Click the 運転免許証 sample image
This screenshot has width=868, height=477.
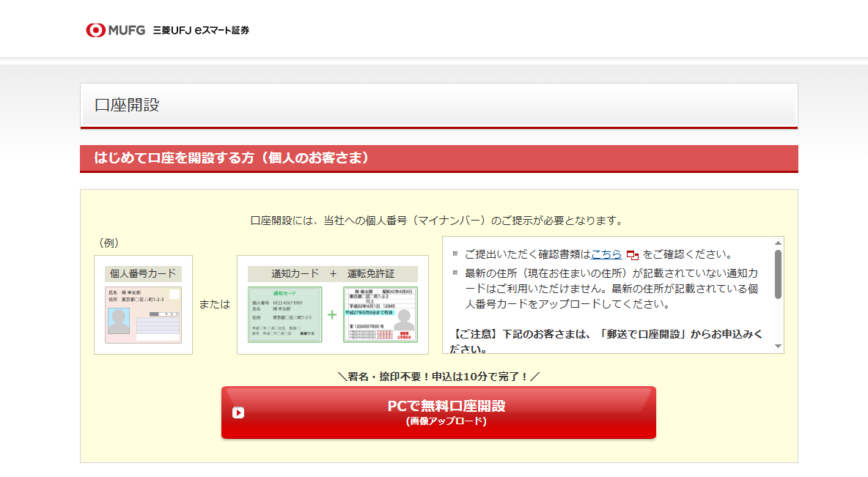pyautogui.click(x=380, y=314)
